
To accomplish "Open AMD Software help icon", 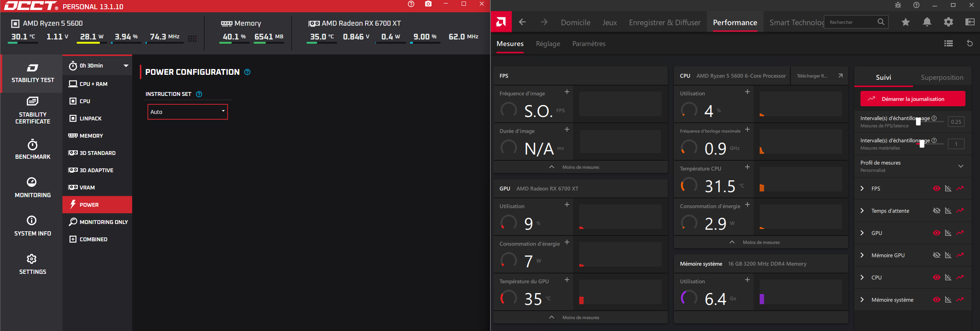I will [916, 5].
